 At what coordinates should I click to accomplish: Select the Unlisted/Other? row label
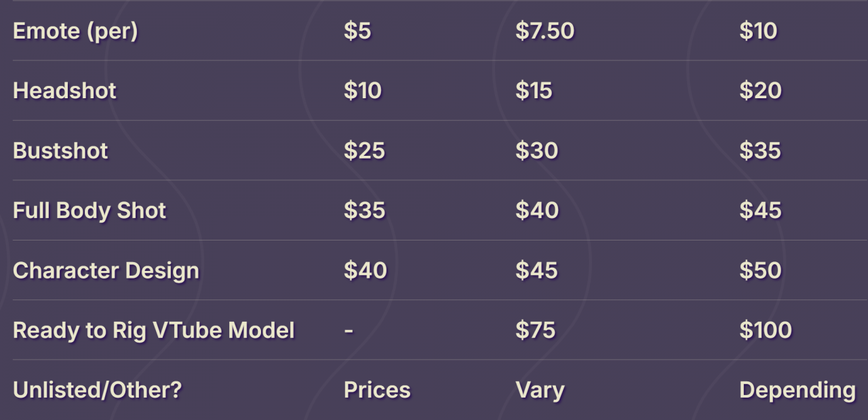click(x=98, y=390)
